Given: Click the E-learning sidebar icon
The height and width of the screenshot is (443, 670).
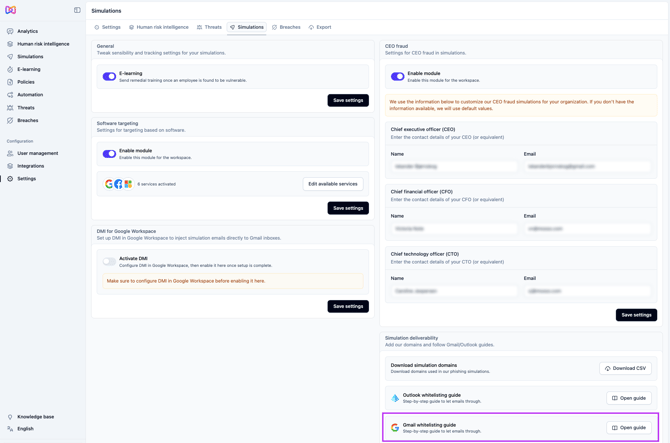Looking at the screenshot, I should pos(10,69).
